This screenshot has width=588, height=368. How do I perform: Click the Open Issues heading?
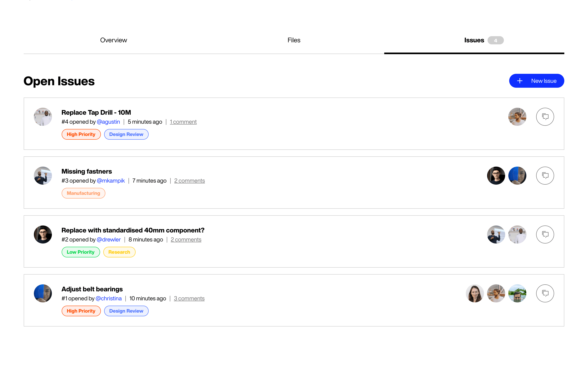(x=59, y=81)
